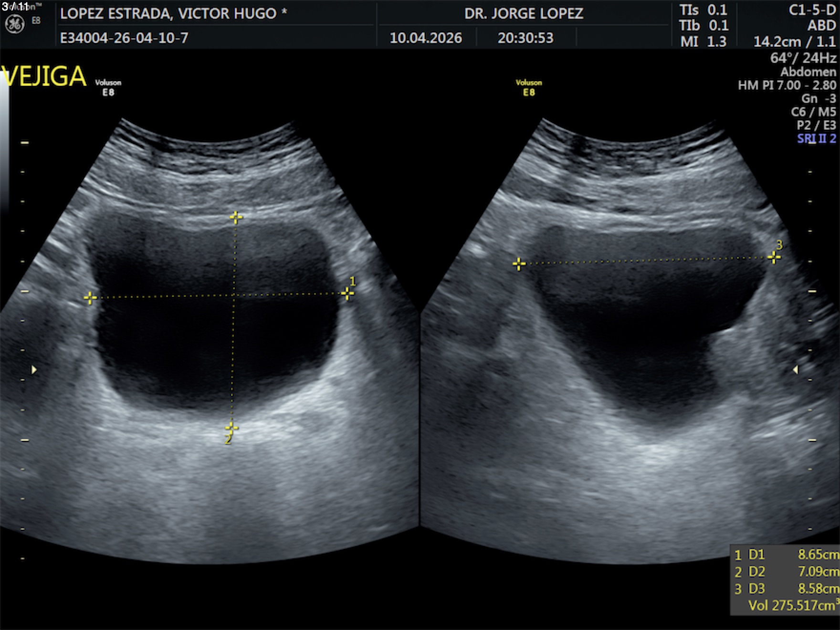Select the yellow VEJIGA annotation label

(44, 76)
